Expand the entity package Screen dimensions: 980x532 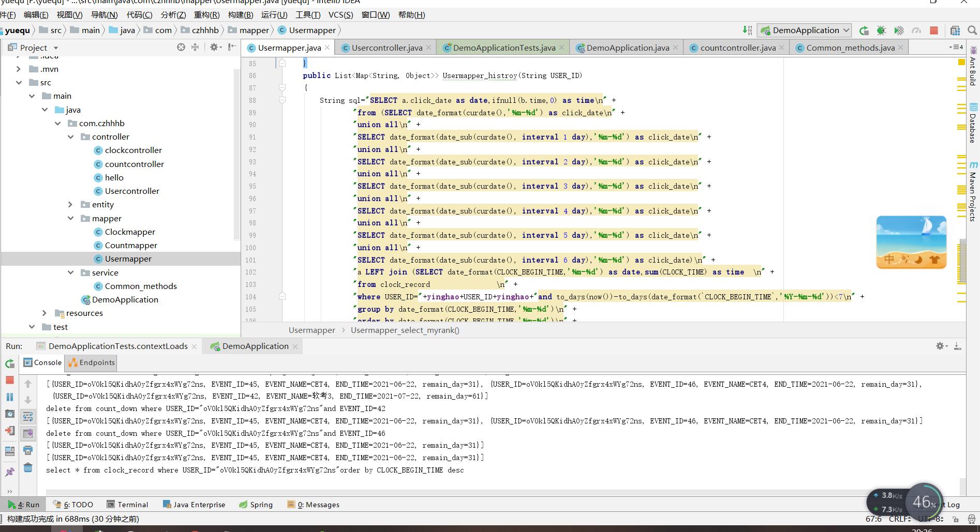70,204
